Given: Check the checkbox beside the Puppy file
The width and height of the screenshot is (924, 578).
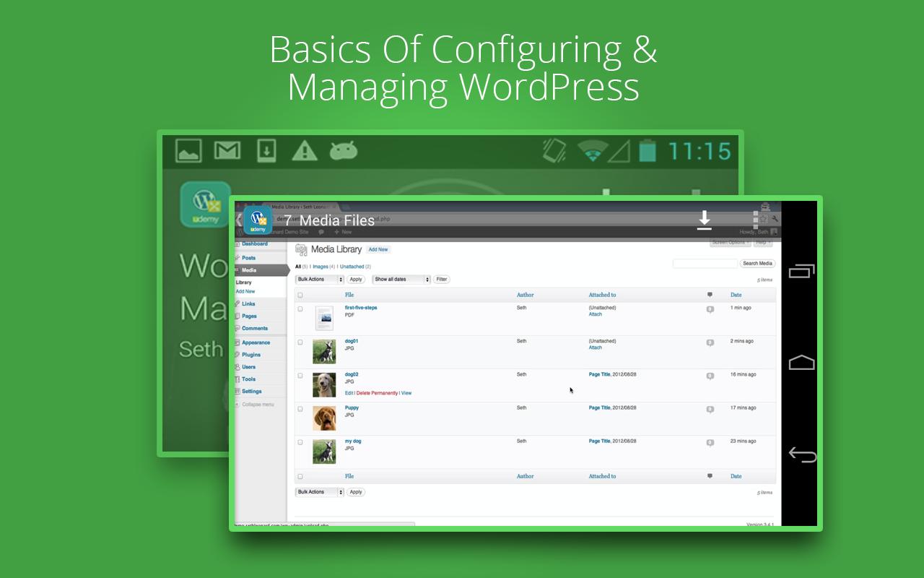Looking at the screenshot, I should (x=300, y=408).
